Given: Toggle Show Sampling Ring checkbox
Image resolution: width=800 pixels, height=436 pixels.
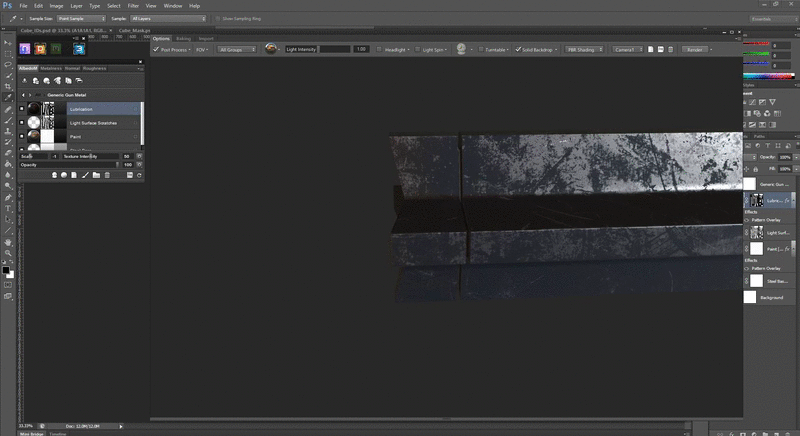Looking at the screenshot, I should 218,18.
